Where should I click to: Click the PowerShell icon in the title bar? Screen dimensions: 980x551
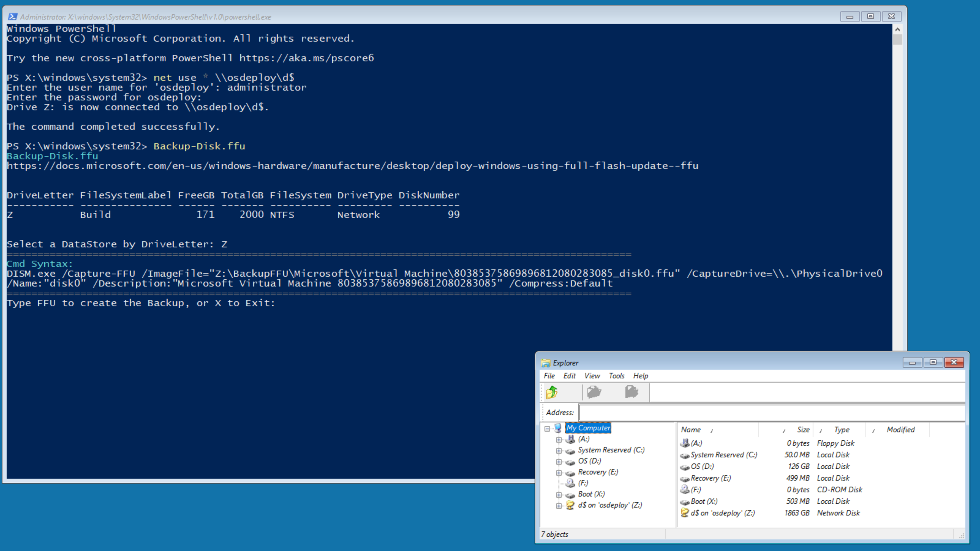[x=13, y=17]
